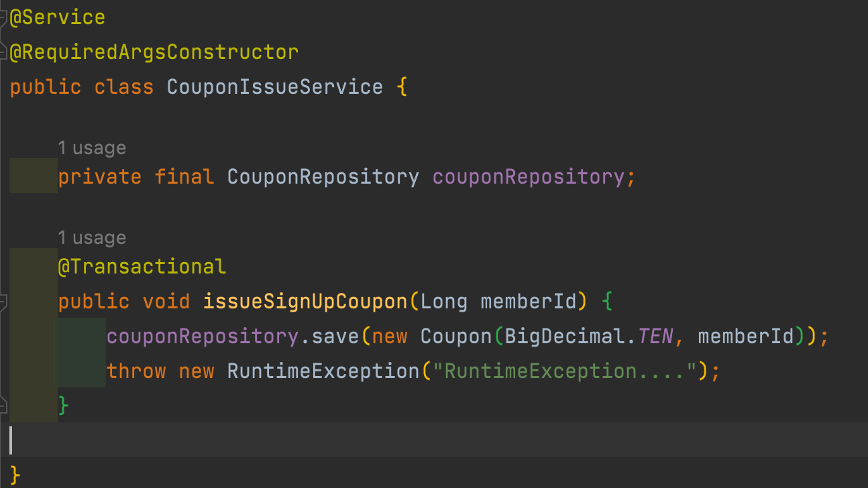Click the Long parameter type
868x488 pixels.
443,302
